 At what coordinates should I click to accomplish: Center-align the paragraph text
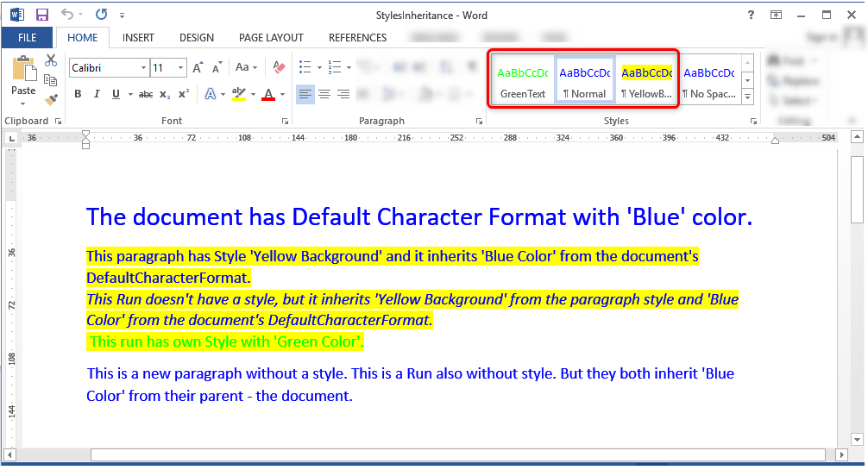coord(324,94)
